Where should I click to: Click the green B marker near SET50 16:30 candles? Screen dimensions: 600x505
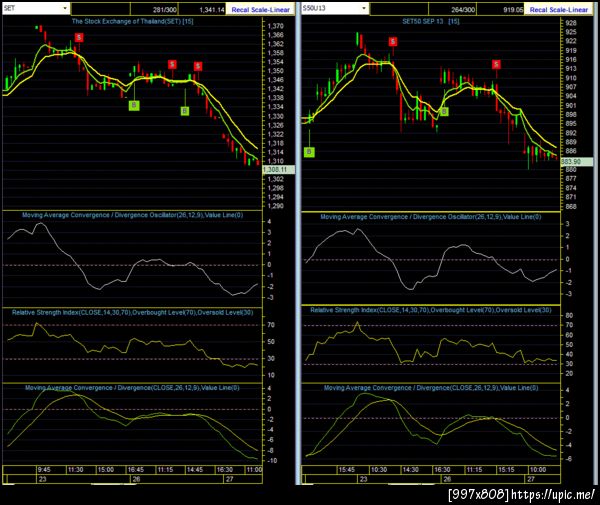coord(444,111)
